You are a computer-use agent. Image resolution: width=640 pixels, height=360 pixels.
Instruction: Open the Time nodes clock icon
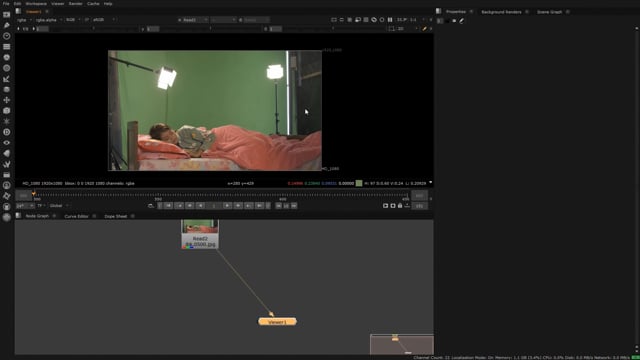pyautogui.click(x=7, y=36)
